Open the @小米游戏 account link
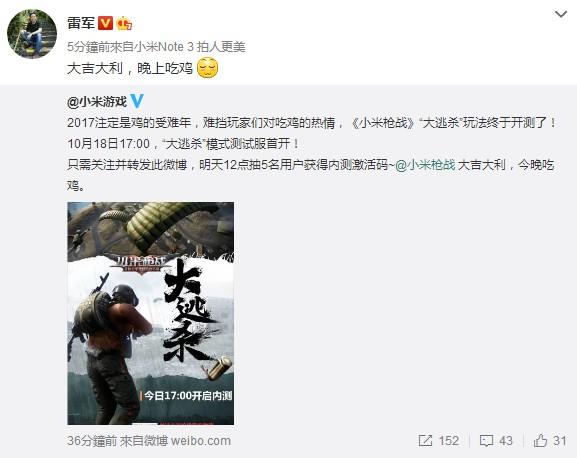This screenshot has height=458, width=577. [97, 102]
